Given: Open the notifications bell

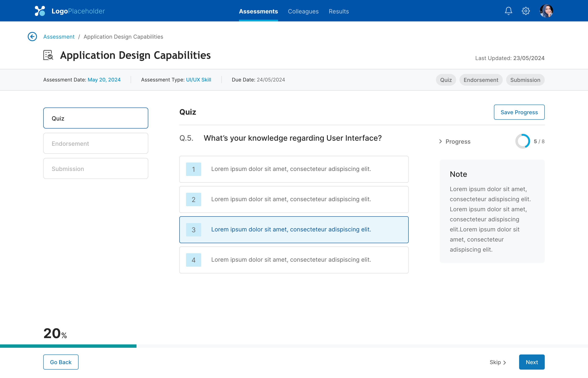Looking at the screenshot, I should (508, 11).
